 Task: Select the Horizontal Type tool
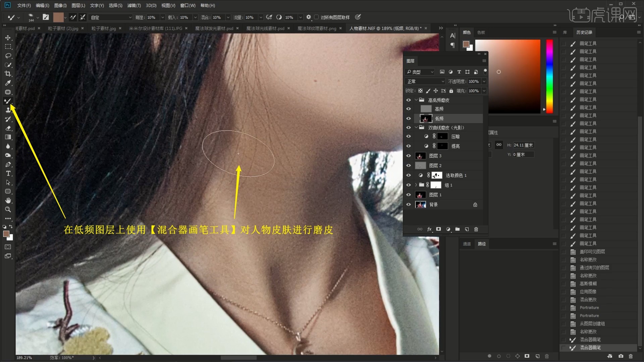pyautogui.click(x=8, y=173)
